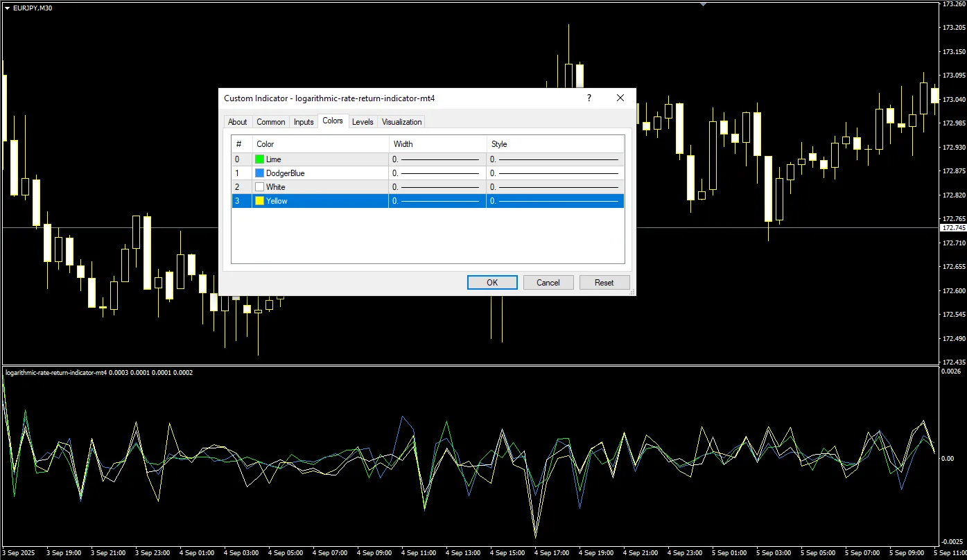The width and height of the screenshot is (967, 560).
Task: Click the 172.745 current price label
Action: (x=953, y=227)
